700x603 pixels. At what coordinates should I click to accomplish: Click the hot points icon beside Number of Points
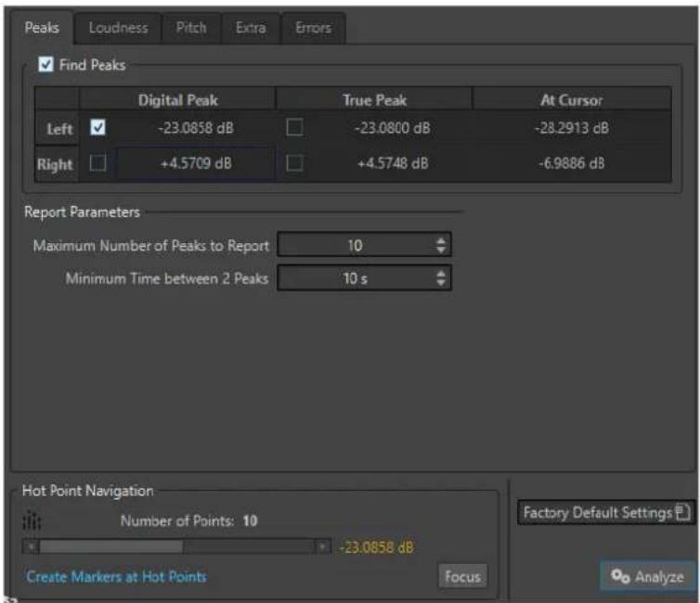(x=32, y=520)
